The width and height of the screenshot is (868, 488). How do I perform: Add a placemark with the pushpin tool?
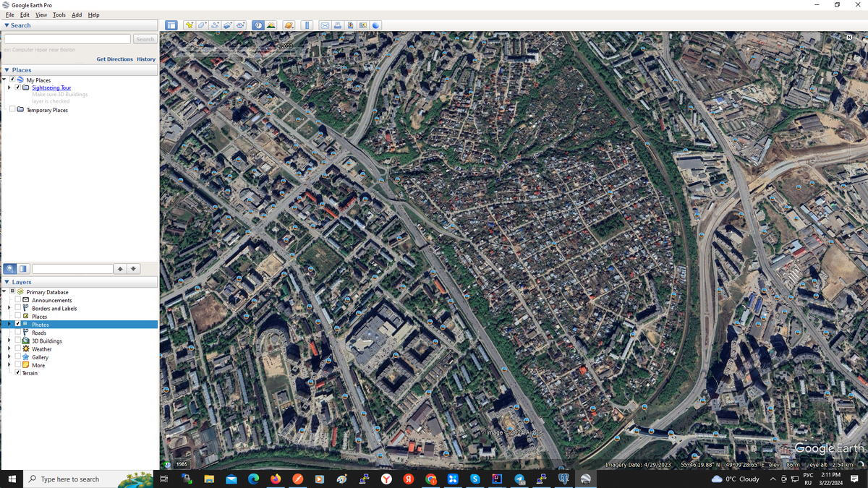point(190,25)
